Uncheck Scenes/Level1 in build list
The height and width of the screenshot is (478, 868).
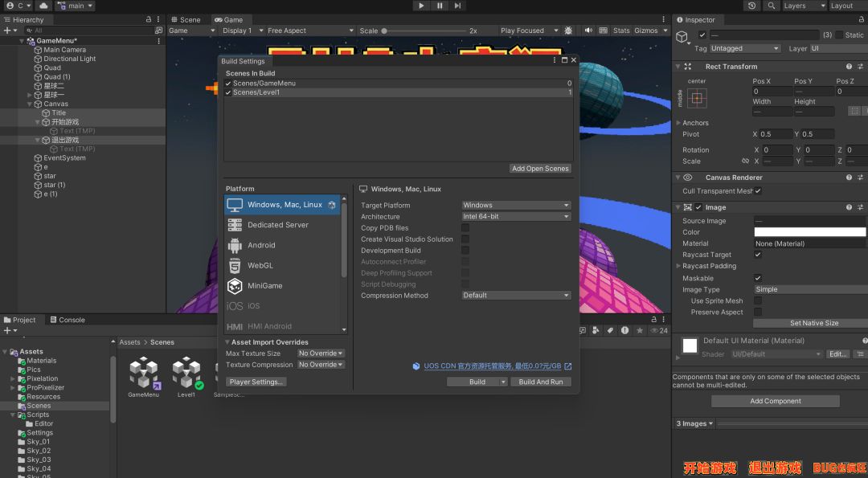click(x=228, y=92)
